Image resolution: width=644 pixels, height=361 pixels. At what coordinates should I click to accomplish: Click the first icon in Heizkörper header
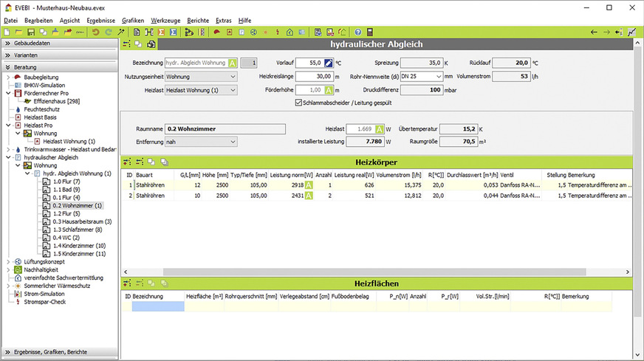[127, 162]
